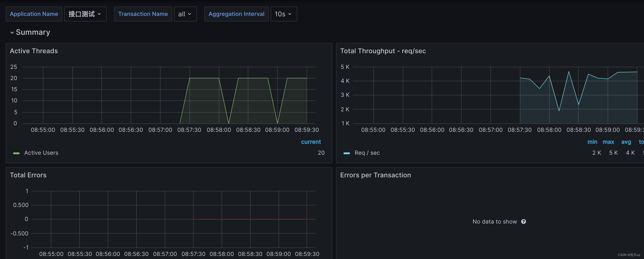Sort throughput legend by max column

tap(608, 142)
